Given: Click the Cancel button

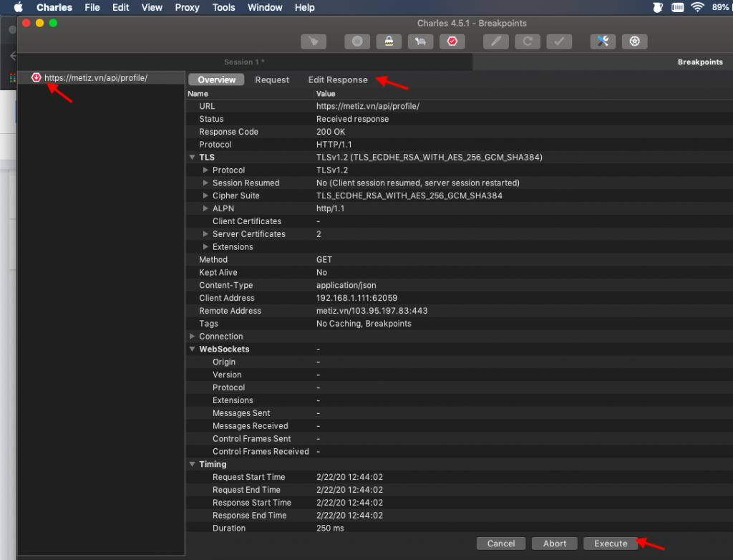Looking at the screenshot, I should [500, 544].
